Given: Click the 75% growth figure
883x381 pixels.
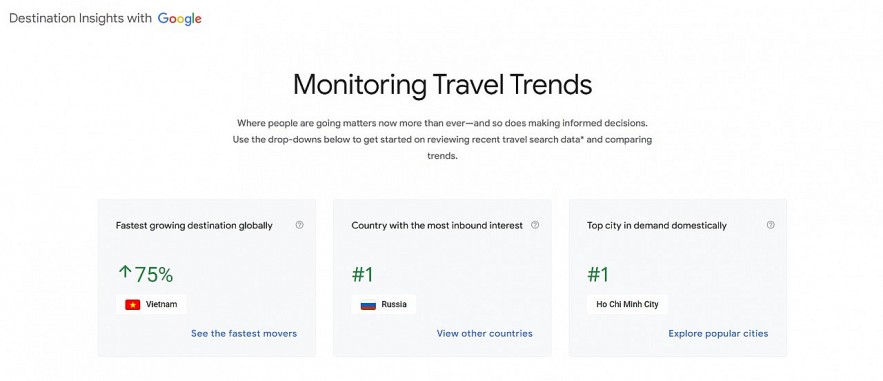Looking at the screenshot, I should pos(154,274).
